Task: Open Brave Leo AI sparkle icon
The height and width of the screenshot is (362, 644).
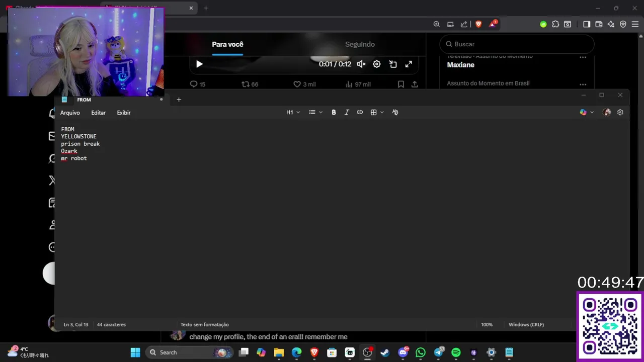Action: [611, 24]
